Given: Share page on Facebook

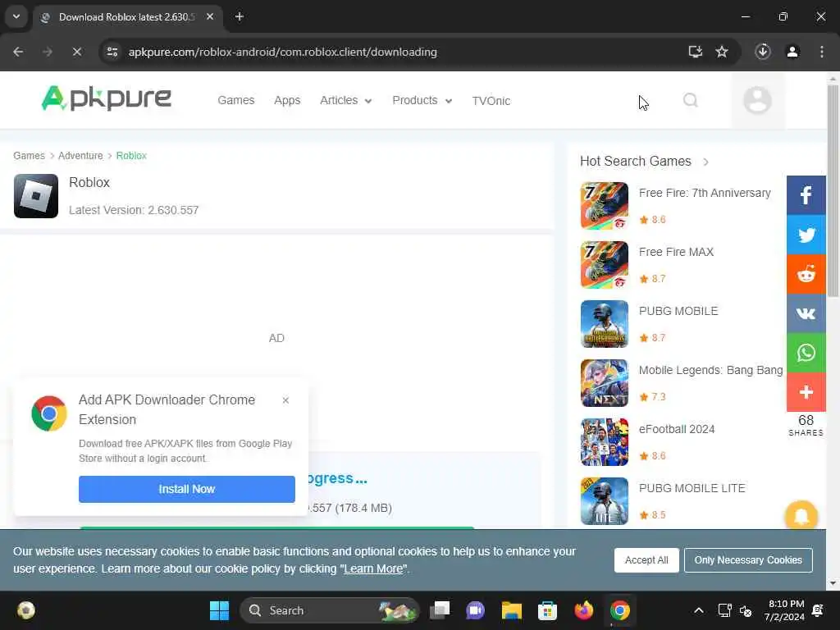Looking at the screenshot, I should tap(806, 195).
